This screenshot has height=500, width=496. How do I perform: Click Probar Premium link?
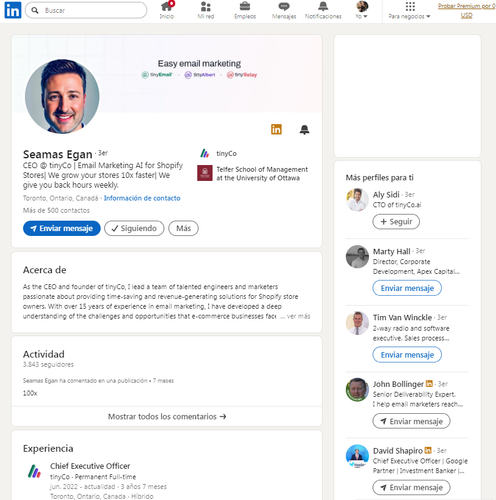(466, 10)
